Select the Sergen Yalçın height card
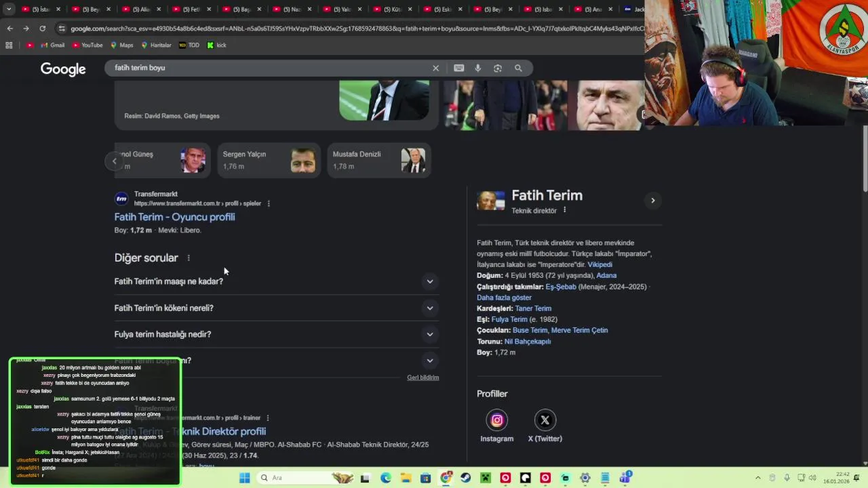 click(x=269, y=161)
